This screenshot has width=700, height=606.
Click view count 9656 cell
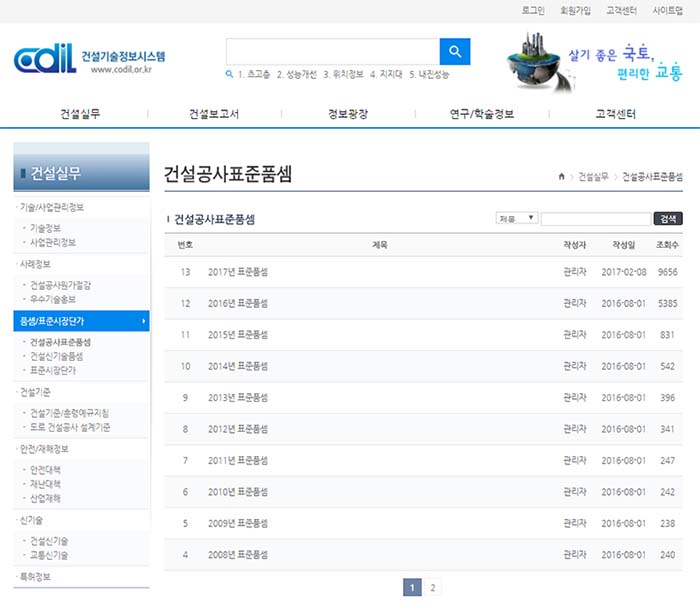(667, 272)
